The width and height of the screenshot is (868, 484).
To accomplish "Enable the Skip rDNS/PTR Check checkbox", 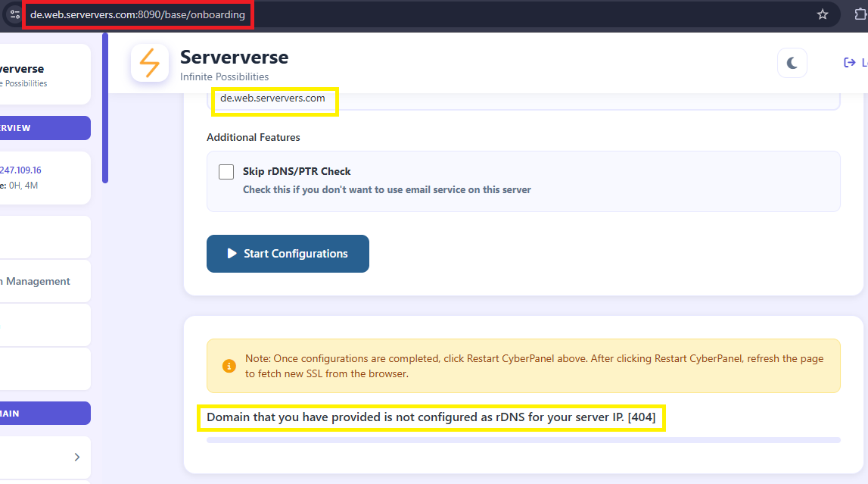I will coord(226,172).
